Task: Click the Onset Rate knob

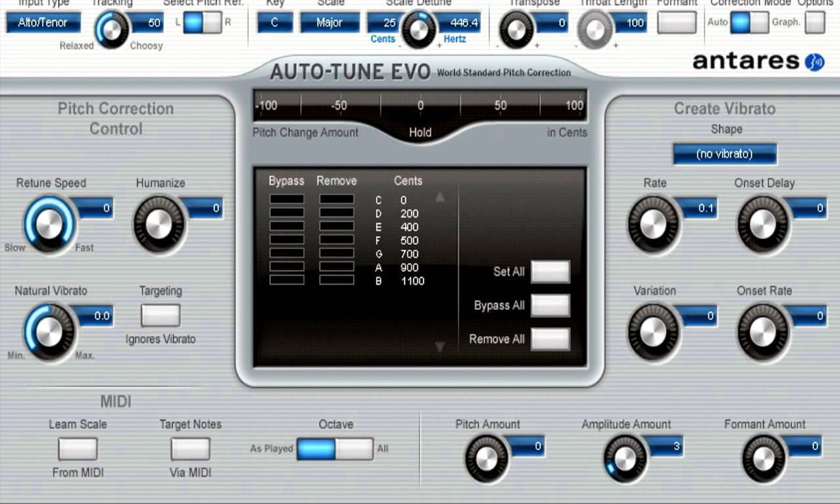Action: pos(763,332)
